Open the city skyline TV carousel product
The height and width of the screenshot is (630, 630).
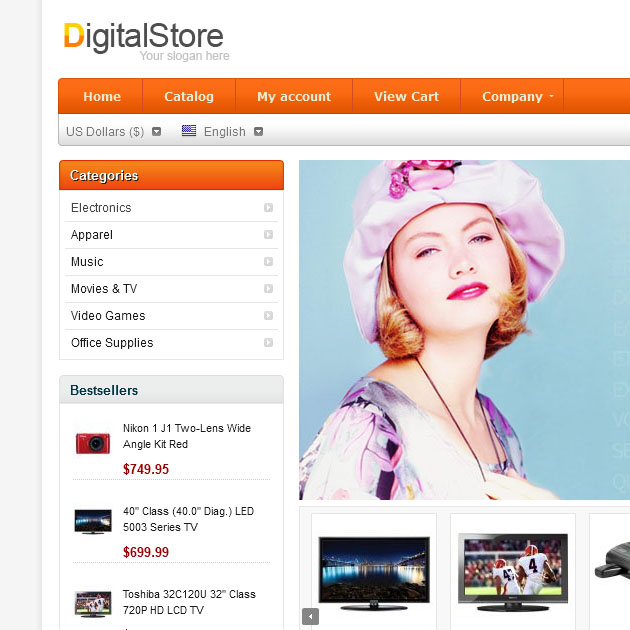click(374, 573)
